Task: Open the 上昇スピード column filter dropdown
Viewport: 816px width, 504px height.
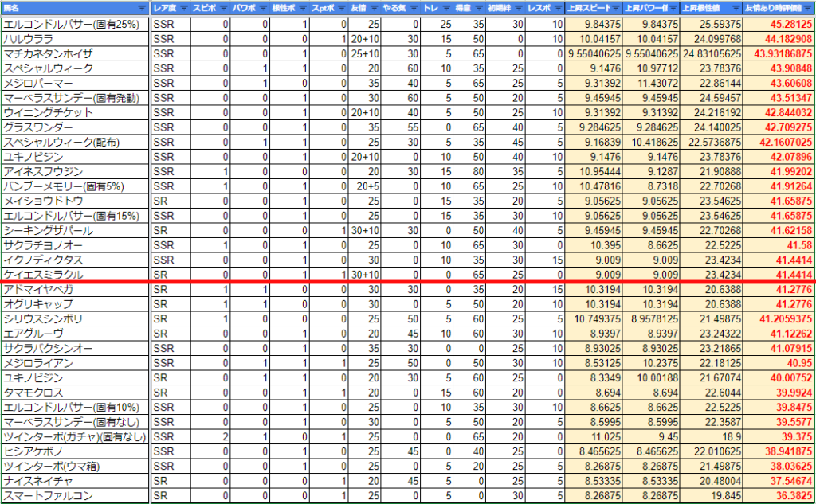Action: pos(616,8)
